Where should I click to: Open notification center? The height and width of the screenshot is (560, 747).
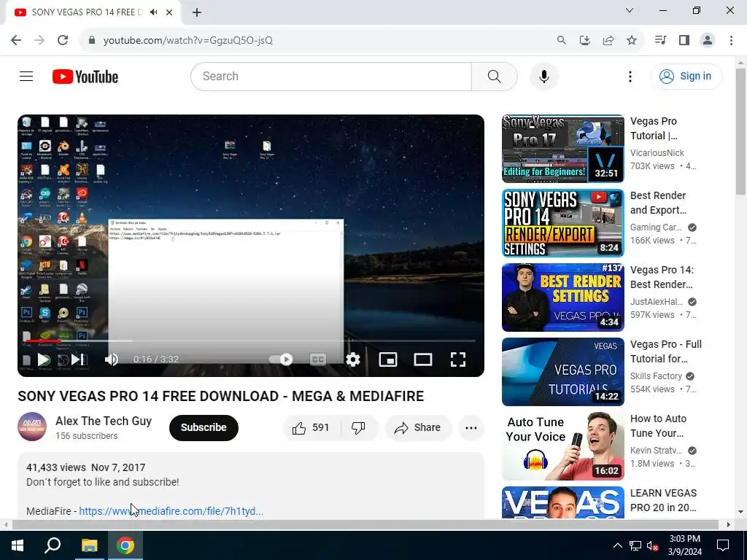tap(723, 545)
